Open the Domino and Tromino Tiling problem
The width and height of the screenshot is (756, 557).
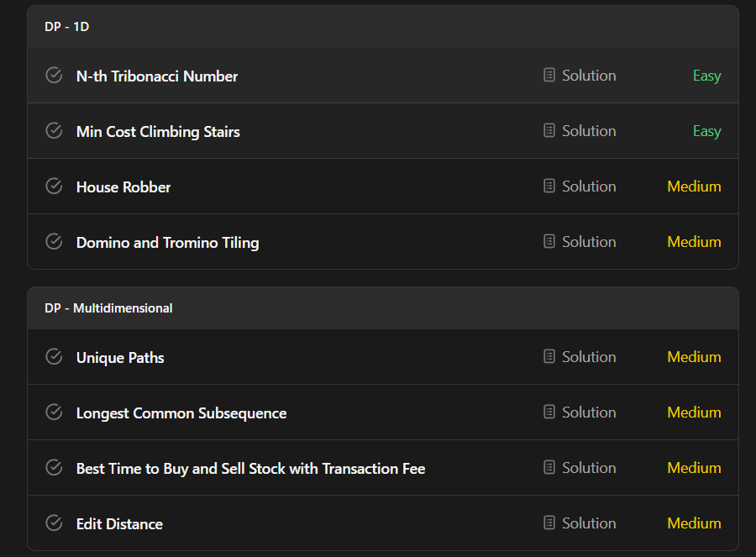167,243
